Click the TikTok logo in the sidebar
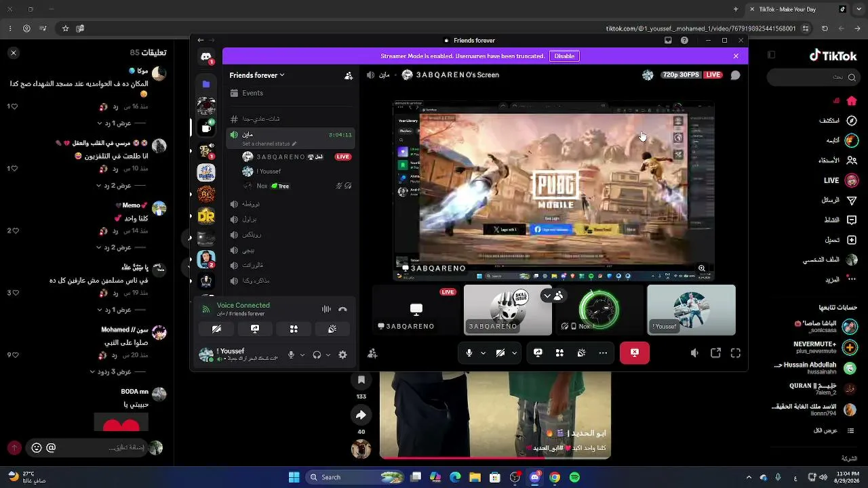868x488 pixels. pos(833,56)
